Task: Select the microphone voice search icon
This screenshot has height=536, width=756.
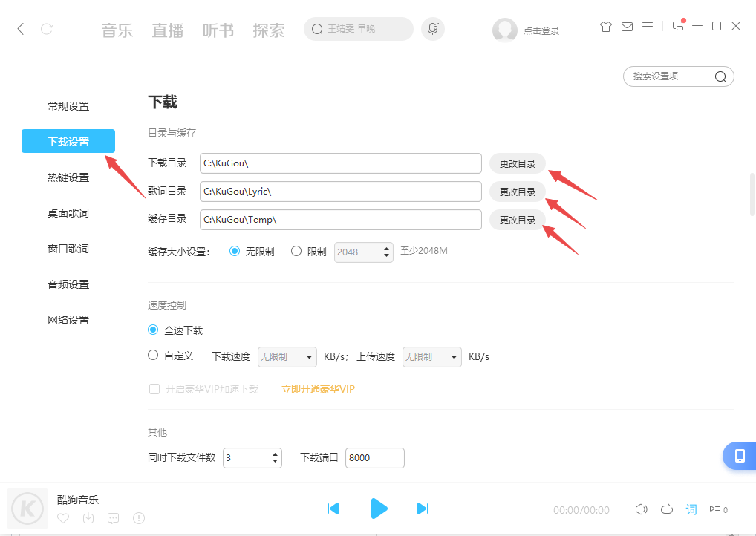Action: 433,28
